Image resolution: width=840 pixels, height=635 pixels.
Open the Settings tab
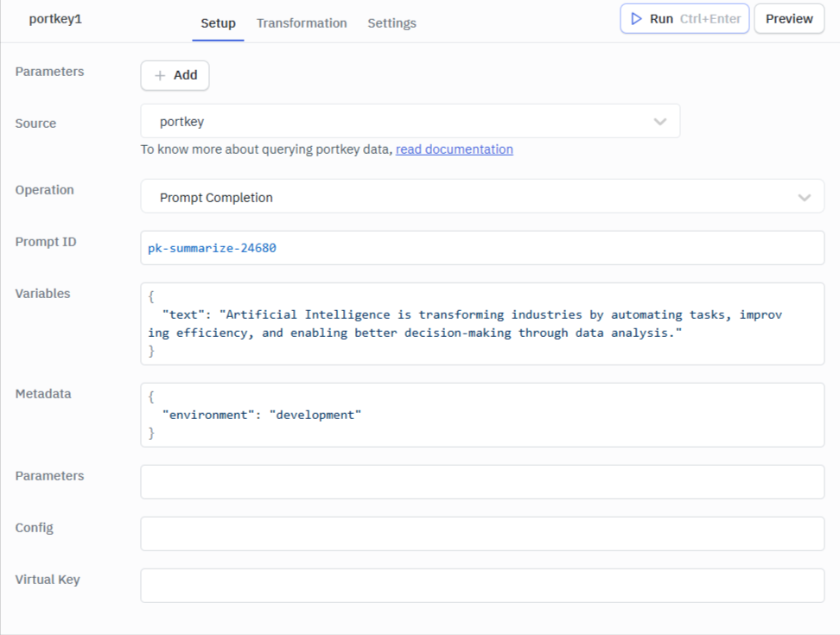[391, 23]
